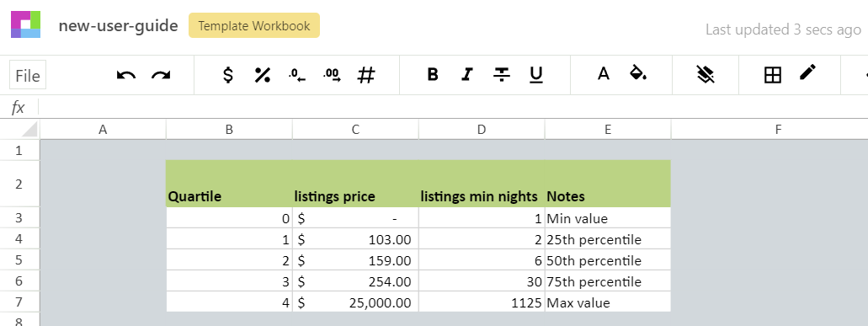
Task: Open the fill color bucket
Action: [x=638, y=72]
